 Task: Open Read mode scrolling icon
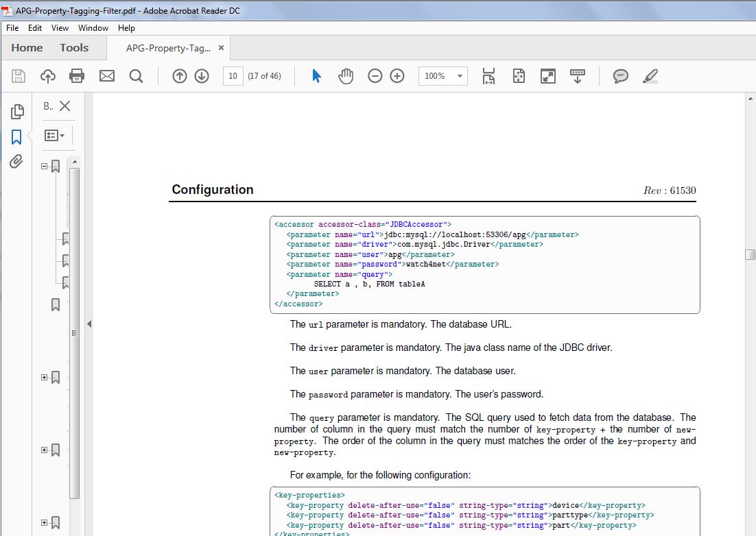point(577,76)
